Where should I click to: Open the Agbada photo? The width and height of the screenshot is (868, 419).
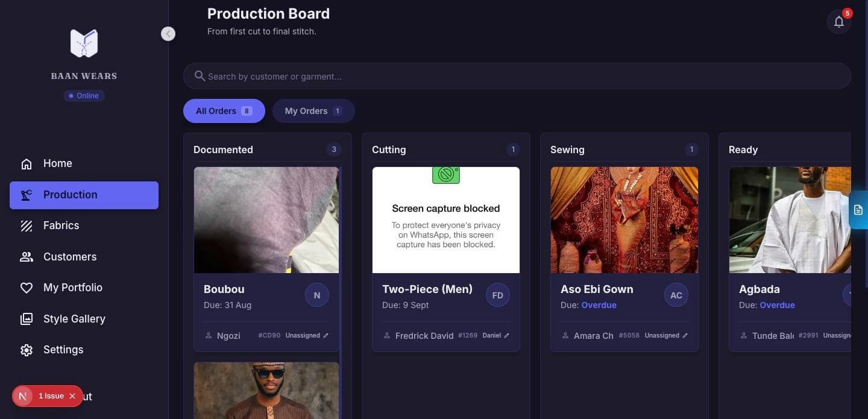[x=790, y=220]
